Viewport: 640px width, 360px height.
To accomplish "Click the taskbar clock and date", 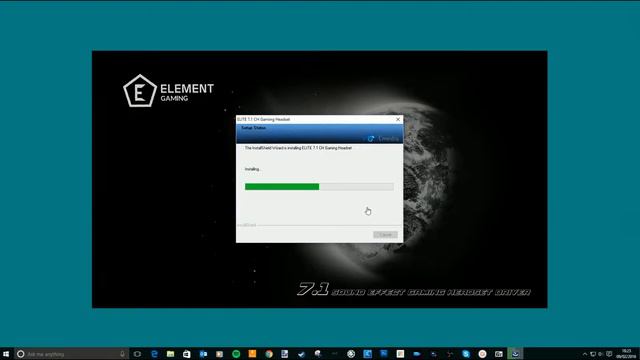I will [626, 354].
